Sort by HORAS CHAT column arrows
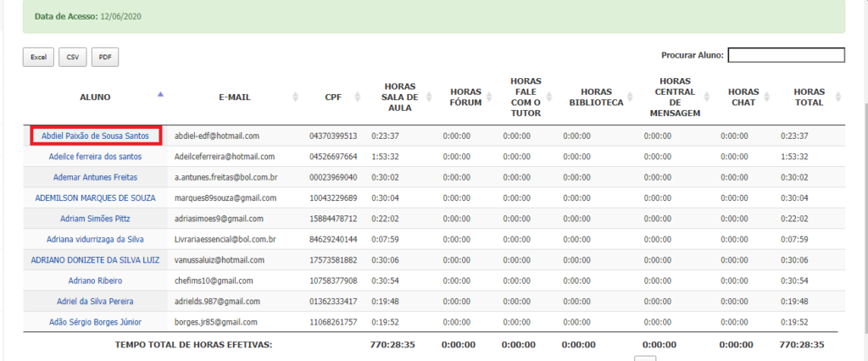Screen dimensions: 868x361 pos(767,97)
